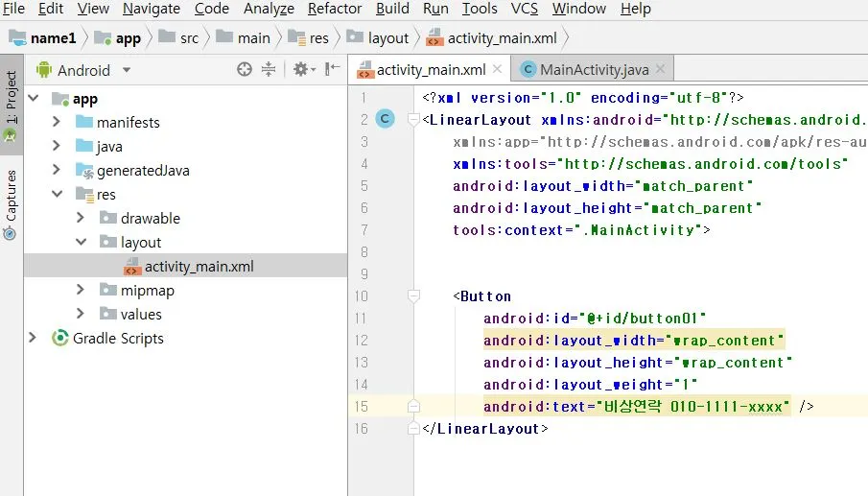This screenshot has width=868, height=496.
Task: Open the View menu
Action: click(93, 9)
